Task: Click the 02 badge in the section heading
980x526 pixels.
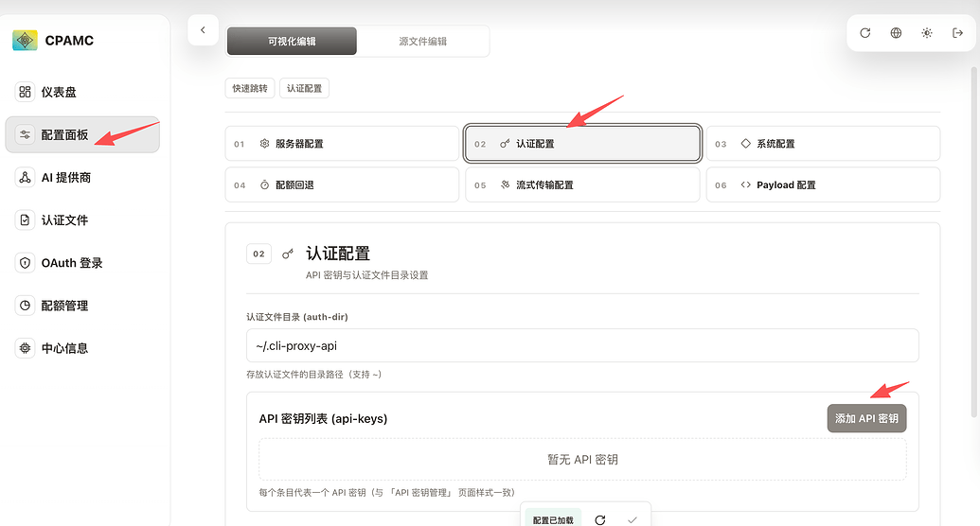Action: click(x=258, y=254)
